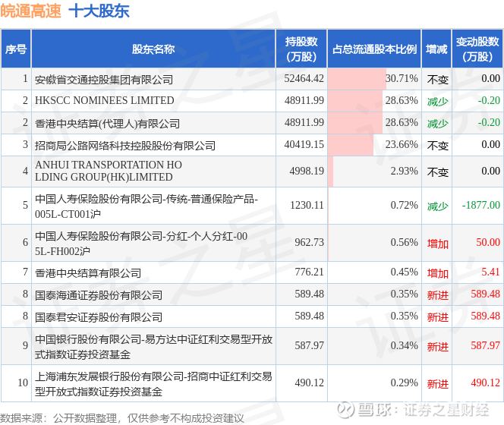The height and width of the screenshot is (425, 504).
Task: Click 国泰海通证券股份有限公司 shareholder name
Action: 99,294
